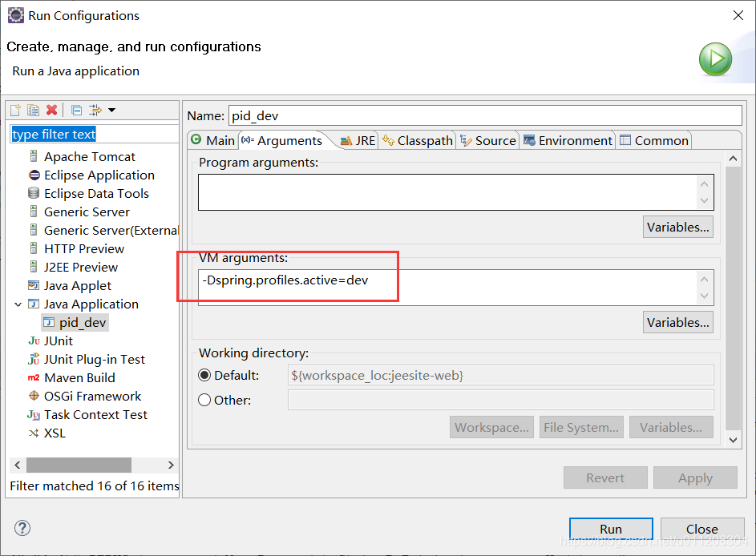Image resolution: width=756 pixels, height=556 pixels.
Task: Click down arrow of Arguments panel scrollbar
Action: point(734,439)
